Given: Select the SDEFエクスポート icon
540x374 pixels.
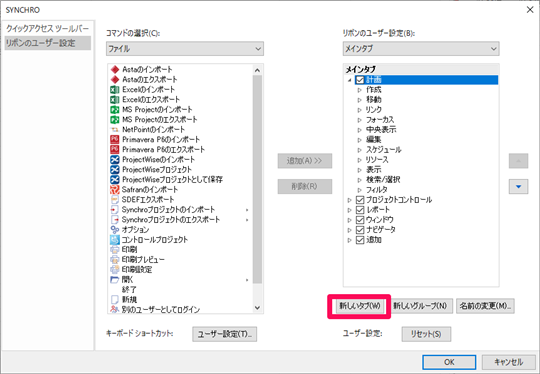Looking at the screenshot, I should (x=115, y=200).
